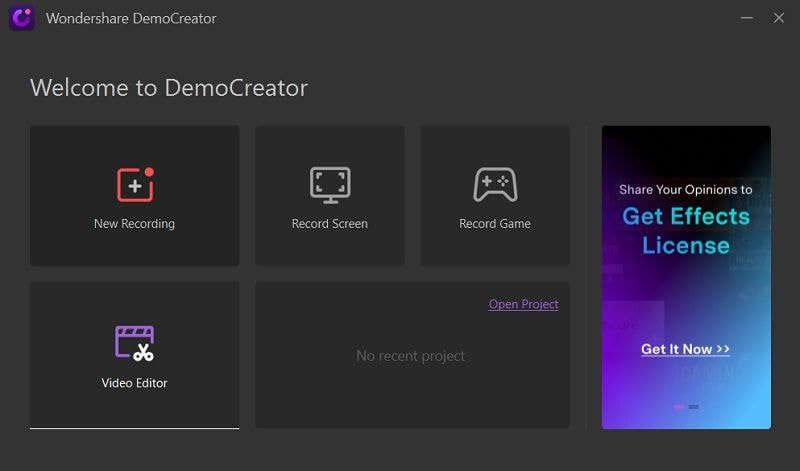Close the DemoCreator window
This screenshot has height=471, width=800.
(779, 18)
